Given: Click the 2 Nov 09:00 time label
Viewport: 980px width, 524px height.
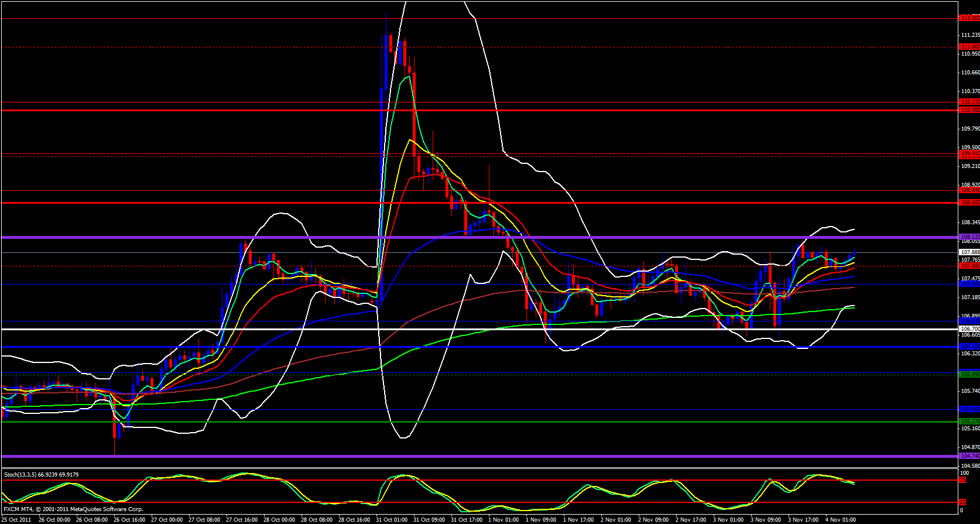Looking at the screenshot, I should tap(653, 520).
